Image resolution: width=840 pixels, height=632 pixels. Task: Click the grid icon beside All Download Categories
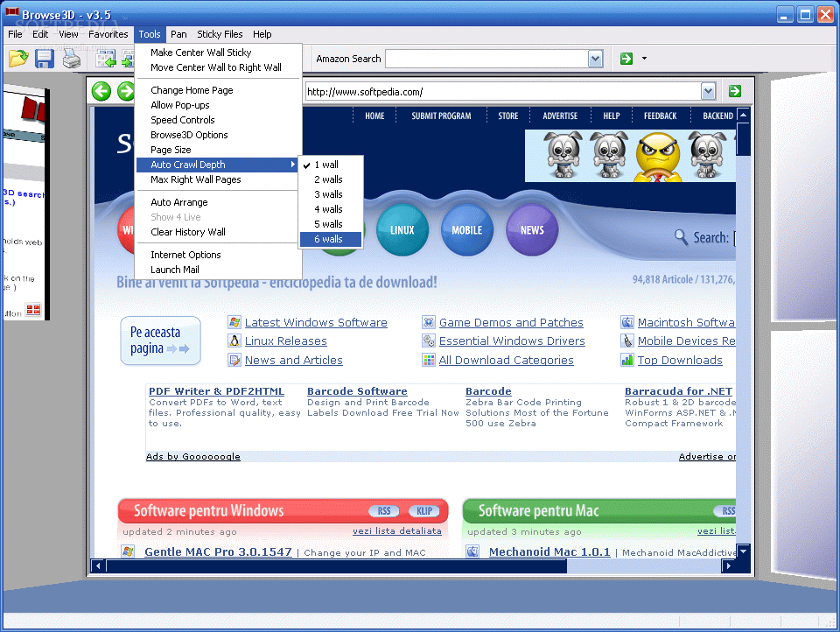[429, 361]
